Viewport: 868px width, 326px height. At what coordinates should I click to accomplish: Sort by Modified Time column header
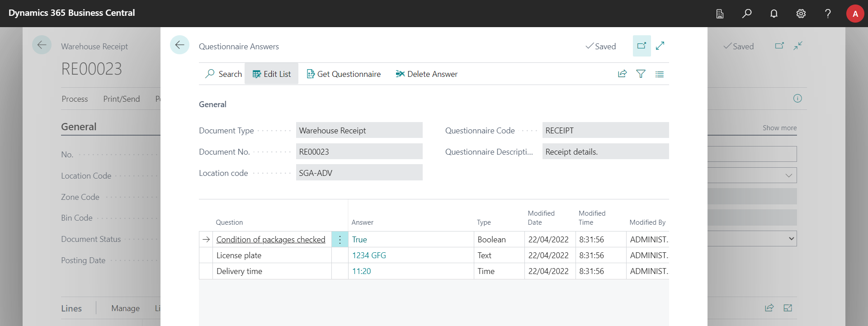(x=592, y=218)
